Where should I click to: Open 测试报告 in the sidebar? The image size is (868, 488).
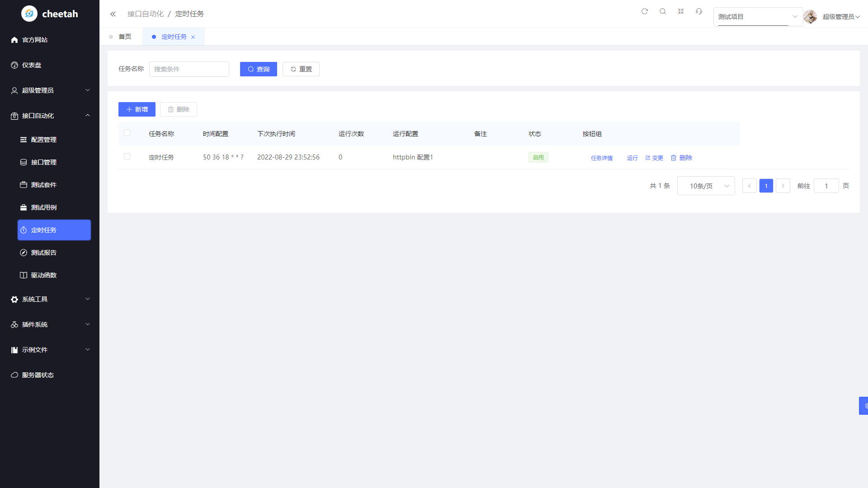pos(44,253)
